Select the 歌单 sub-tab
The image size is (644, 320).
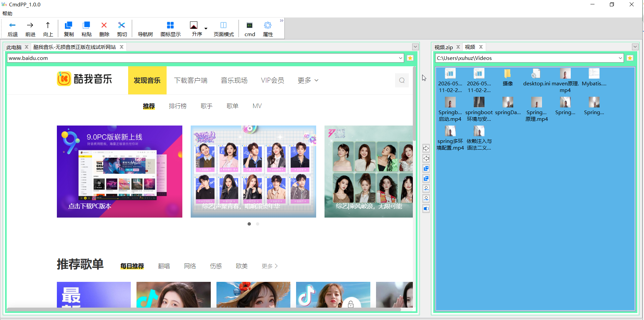[233, 106]
